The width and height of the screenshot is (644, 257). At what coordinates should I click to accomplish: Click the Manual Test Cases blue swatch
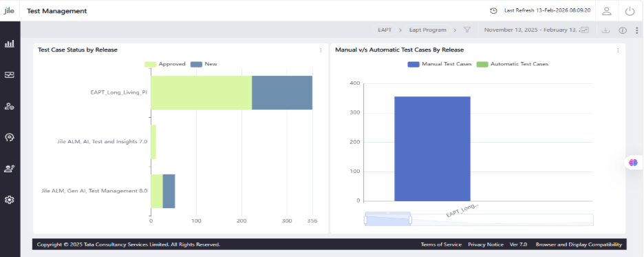[414, 64]
